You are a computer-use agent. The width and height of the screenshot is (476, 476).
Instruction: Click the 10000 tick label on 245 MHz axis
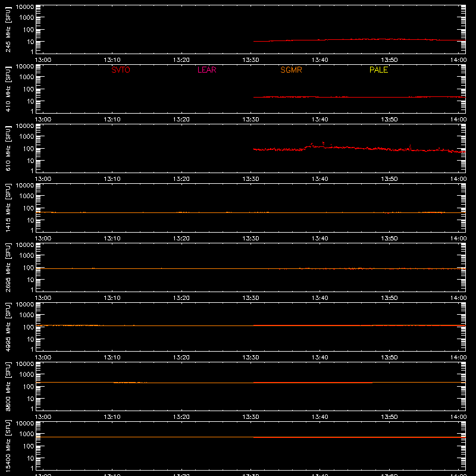25,7
